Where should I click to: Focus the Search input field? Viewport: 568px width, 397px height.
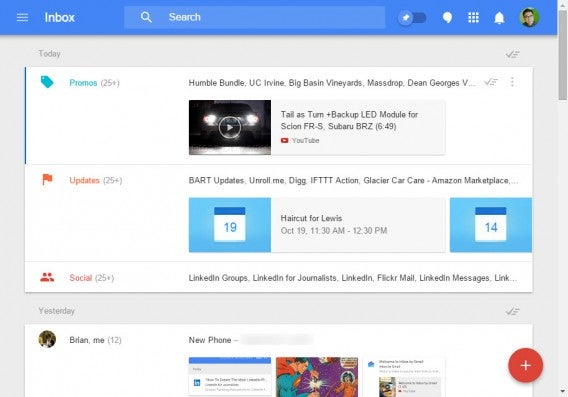[254, 17]
